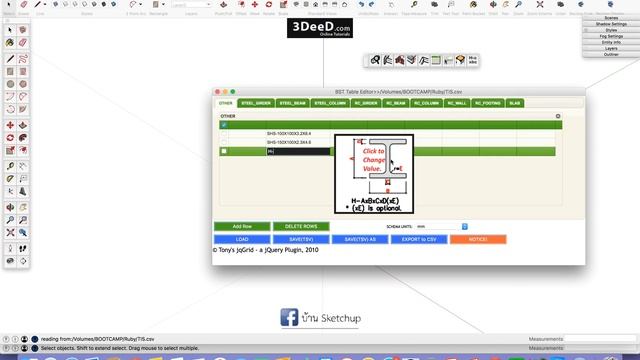Choose the red Move arrows tool in the left palette

point(10,125)
